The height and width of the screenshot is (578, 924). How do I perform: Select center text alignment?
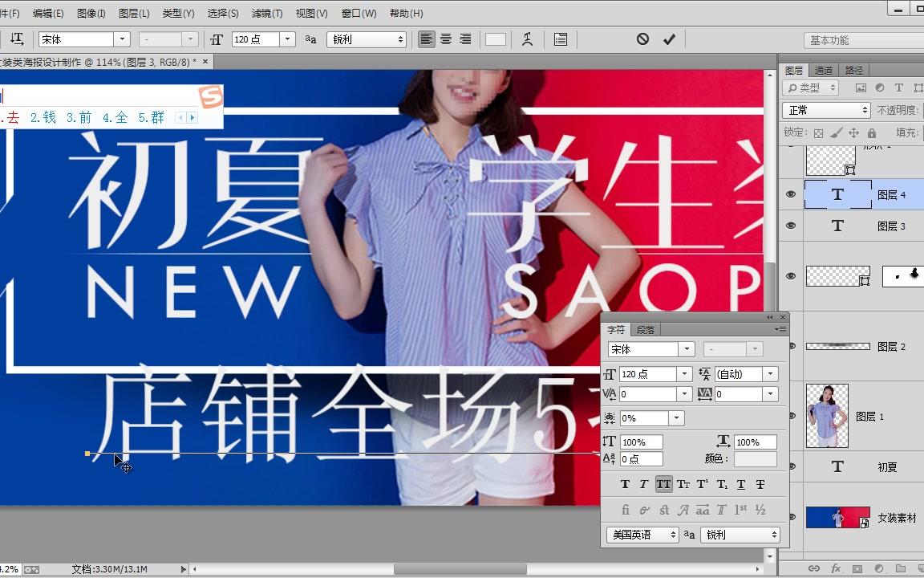[x=445, y=39]
